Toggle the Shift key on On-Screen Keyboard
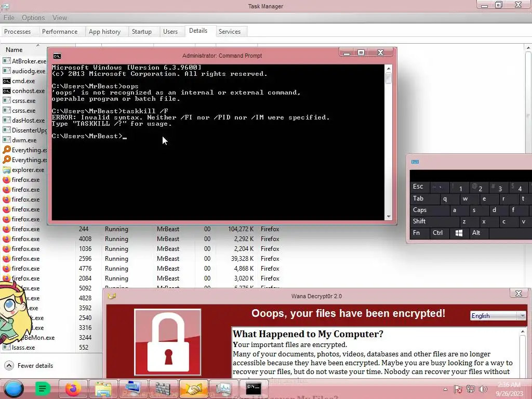The width and height of the screenshot is (532, 399). point(434,221)
